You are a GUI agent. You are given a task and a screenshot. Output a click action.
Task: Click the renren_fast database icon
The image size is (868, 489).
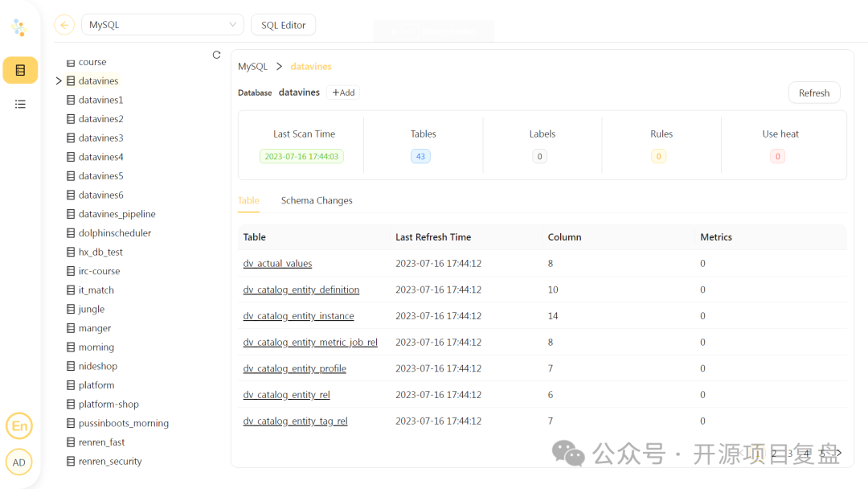(71, 442)
